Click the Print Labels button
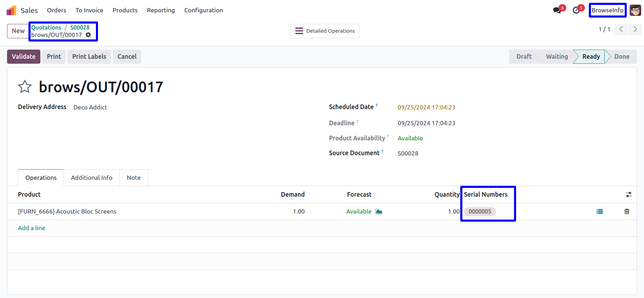This screenshot has width=644, height=298. coord(89,57)
